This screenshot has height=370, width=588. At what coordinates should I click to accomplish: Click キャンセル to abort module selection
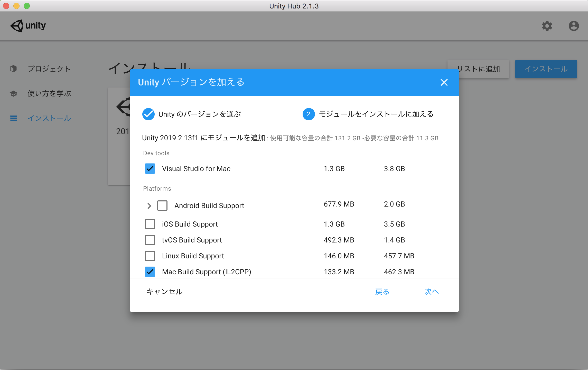point(164,291)
